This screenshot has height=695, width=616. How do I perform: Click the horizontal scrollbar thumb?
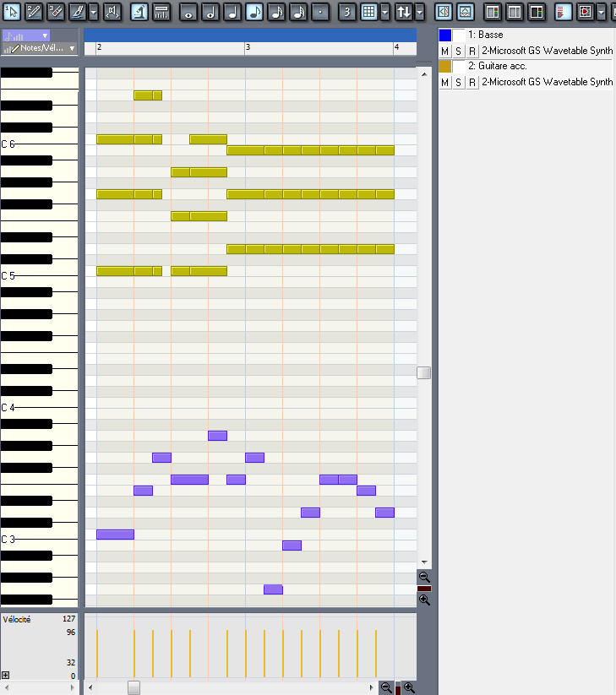tap(134, 688)
